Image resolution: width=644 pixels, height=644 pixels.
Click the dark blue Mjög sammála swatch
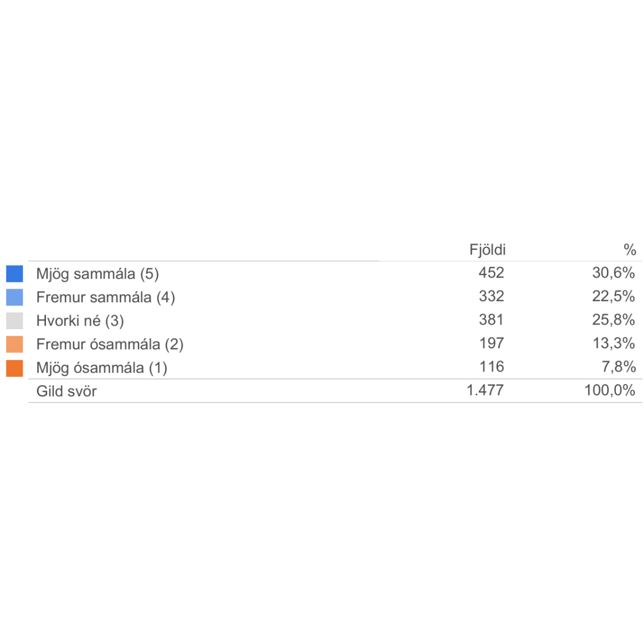click(x=14, y=274)
